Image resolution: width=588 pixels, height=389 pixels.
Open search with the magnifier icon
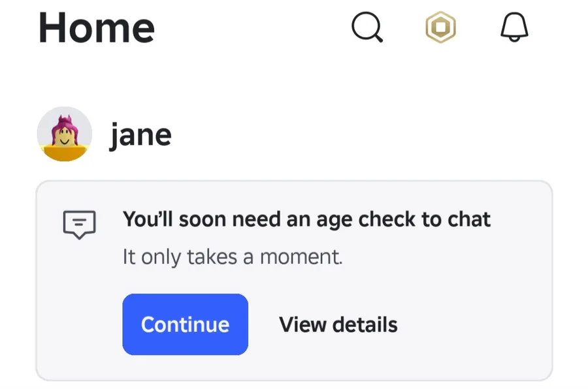coord(367,28)
